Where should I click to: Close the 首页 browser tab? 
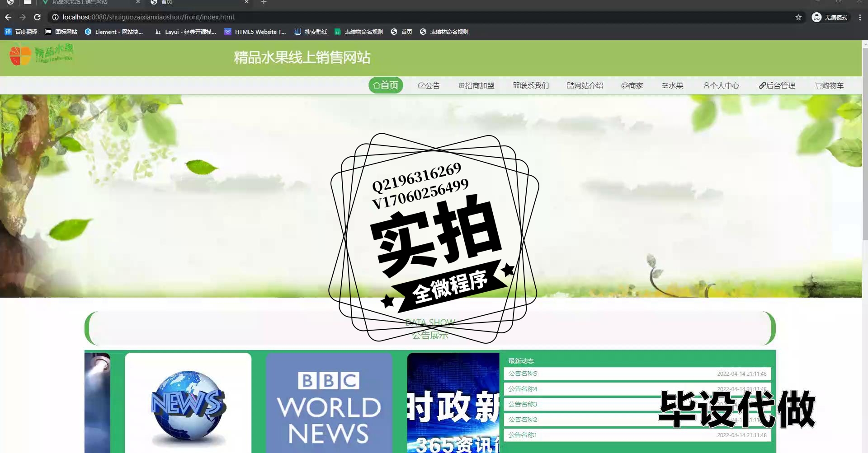click(x=246, y=2)
